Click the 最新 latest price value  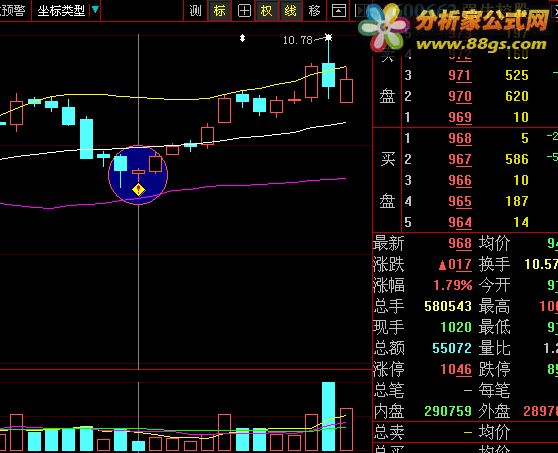[460, 243]
